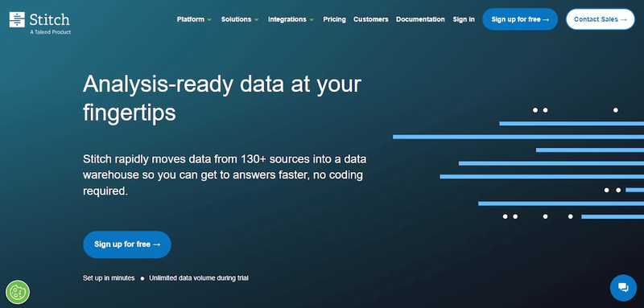
Task: Expand the Integrations menu chevron
Action: 312,19
